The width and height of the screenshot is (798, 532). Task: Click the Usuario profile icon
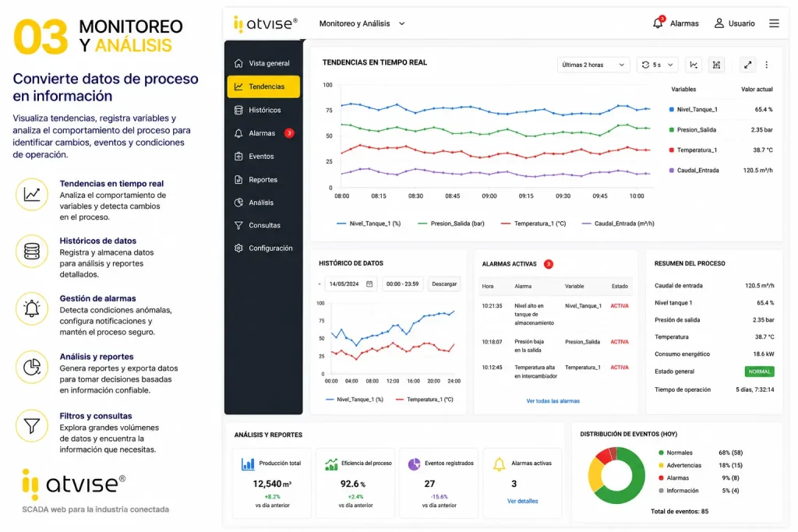coord(719,23)
